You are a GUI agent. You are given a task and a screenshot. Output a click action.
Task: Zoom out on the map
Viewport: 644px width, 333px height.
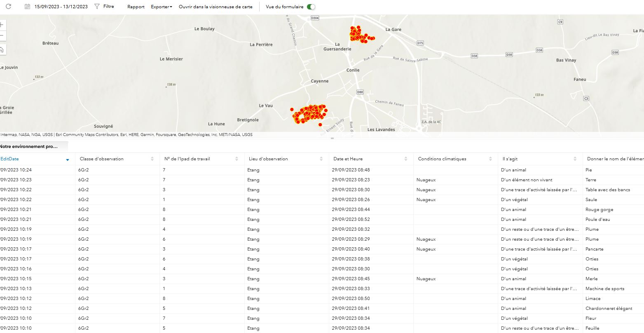(2, 36)
